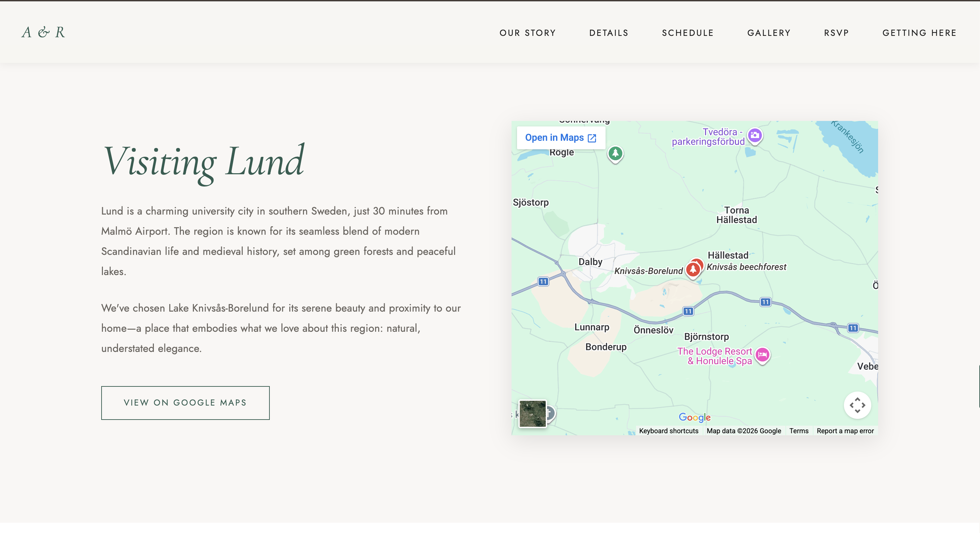
Task: Click route 11 shield north of Björnstorp
Action: [x=765, y=302]
